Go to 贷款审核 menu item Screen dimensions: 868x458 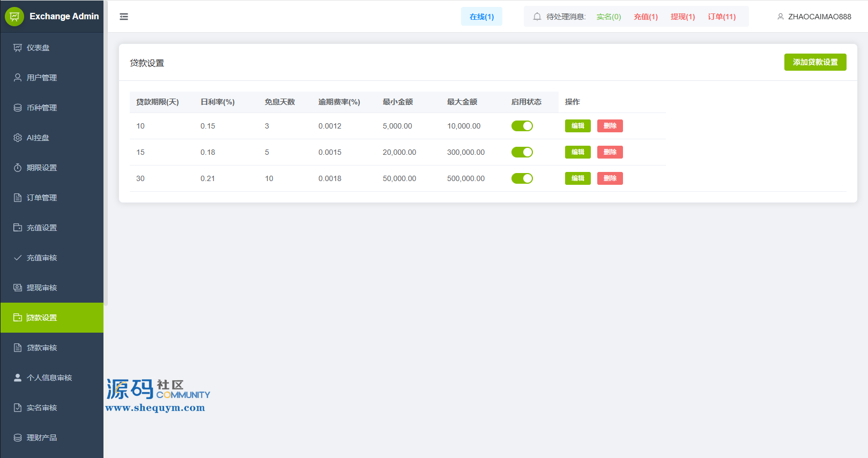42,348
